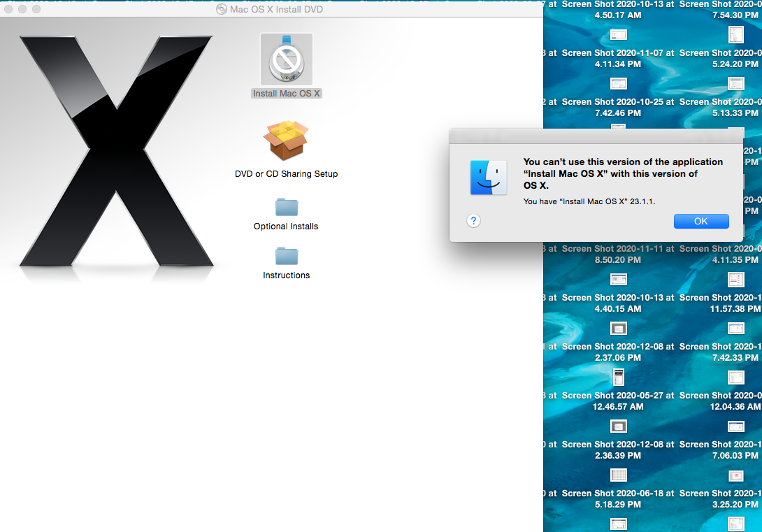
Task: Select the Instructions folder label
Action: pos(286,275)
